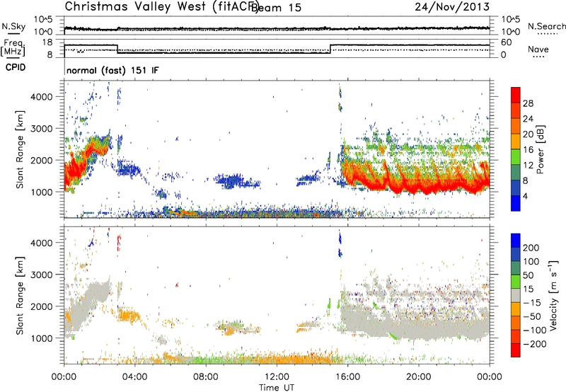Click the "CPID" row label
566x392 pixels.
[16, 67]
